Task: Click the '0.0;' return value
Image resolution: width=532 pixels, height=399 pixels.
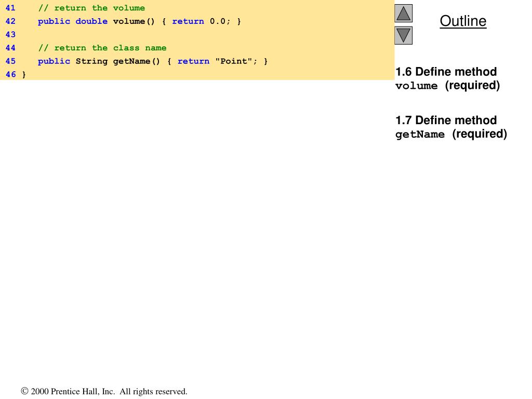Action: pos(220,21)
